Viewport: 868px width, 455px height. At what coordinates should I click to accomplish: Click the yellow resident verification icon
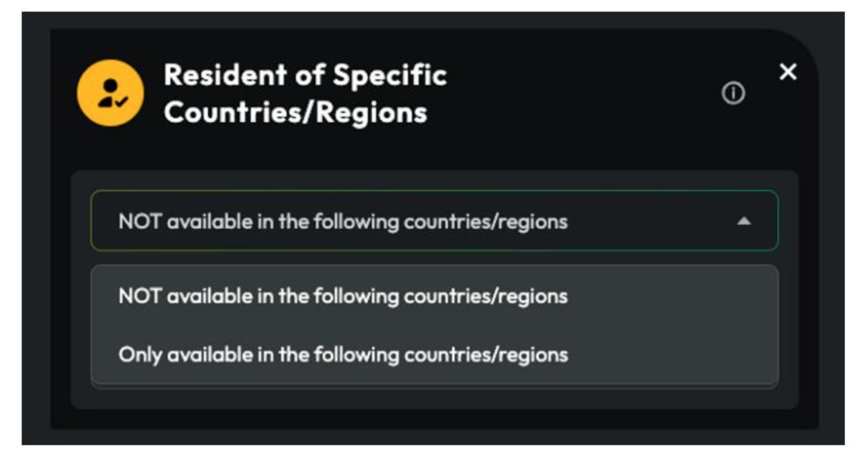pyautogui.click(x=110, y=93)
